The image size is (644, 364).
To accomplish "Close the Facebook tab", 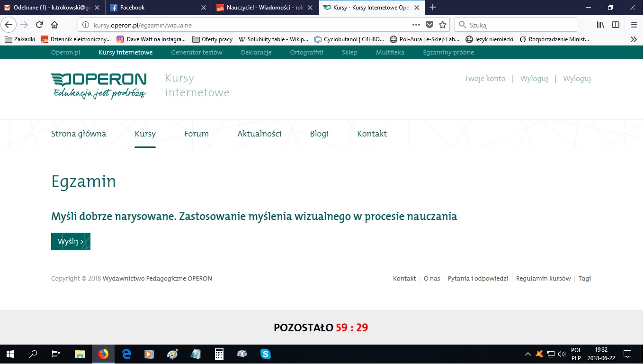I will click(203, 8).
